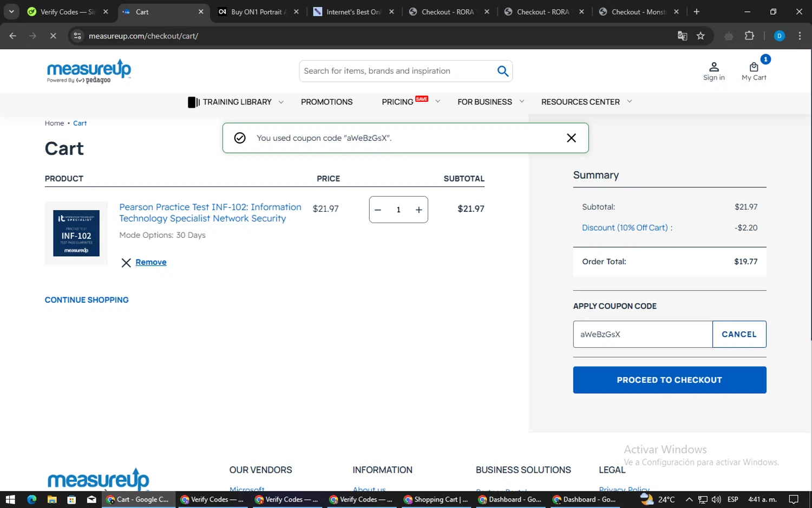Open a new browser tab
Viewport: 812px width, 508px height.
coord(697,12)
